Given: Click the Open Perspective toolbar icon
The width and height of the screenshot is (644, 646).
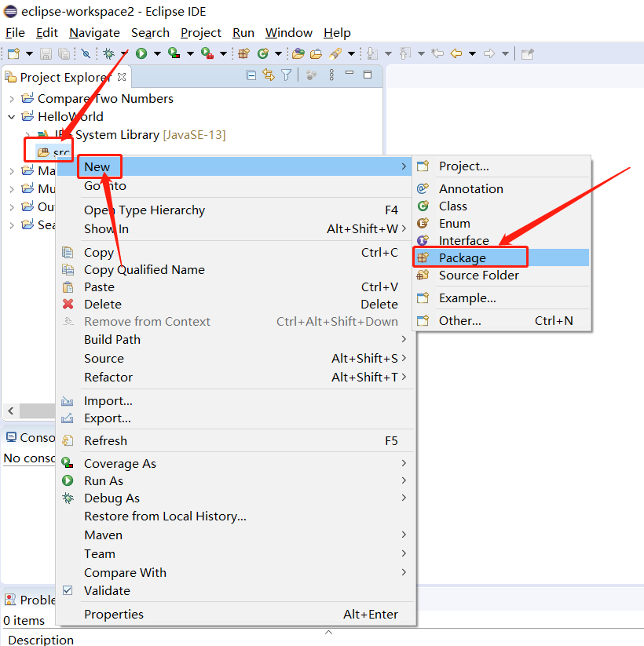Looking at the screenshot, I should tap(527, 54).
